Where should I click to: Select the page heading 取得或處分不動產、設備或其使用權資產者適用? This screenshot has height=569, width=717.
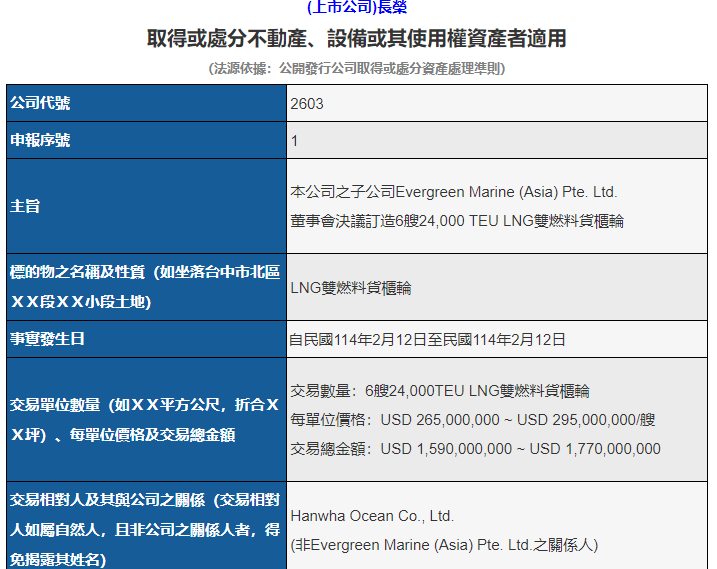click(x=357, y=38)
